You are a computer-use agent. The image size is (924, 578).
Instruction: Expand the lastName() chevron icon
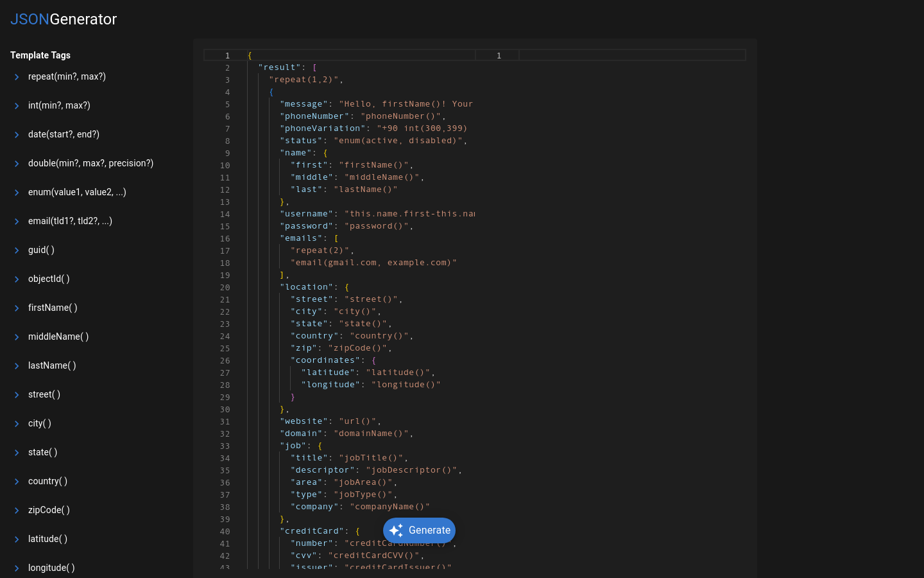17,366
